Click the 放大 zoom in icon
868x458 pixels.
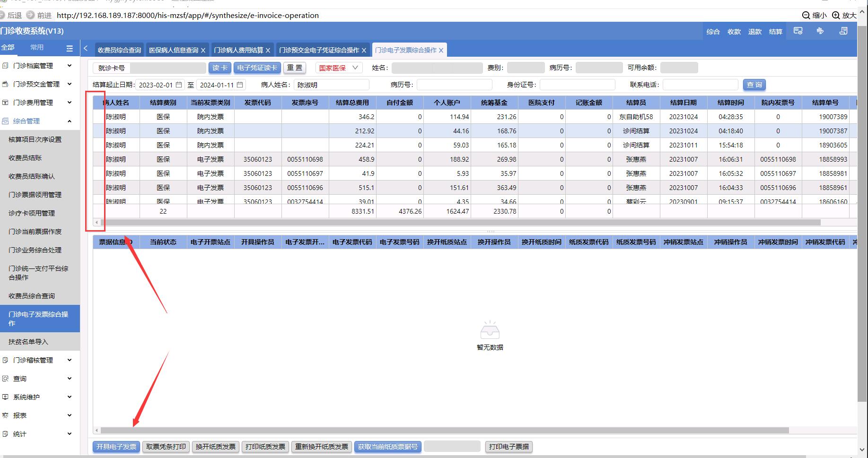[x=836, y=15]
